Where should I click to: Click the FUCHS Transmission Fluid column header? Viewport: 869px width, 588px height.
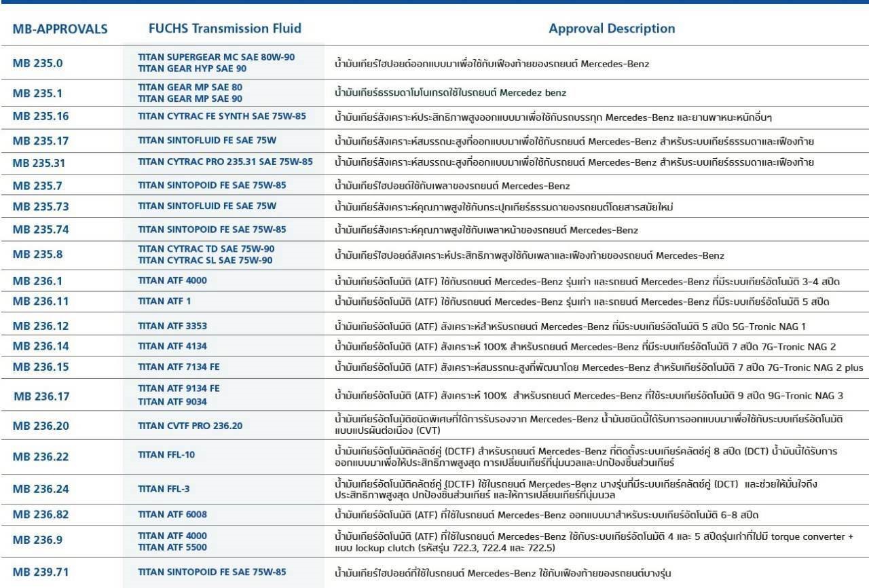click(225, 29)
